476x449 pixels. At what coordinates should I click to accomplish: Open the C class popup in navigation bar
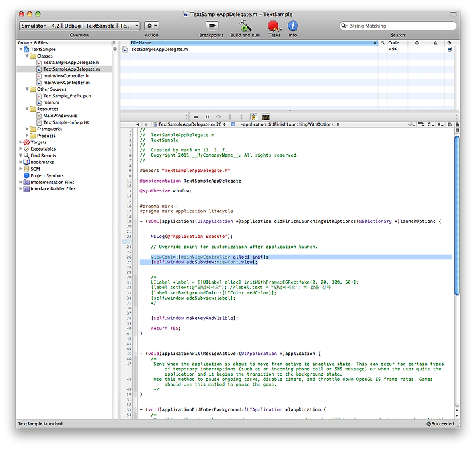431,124
